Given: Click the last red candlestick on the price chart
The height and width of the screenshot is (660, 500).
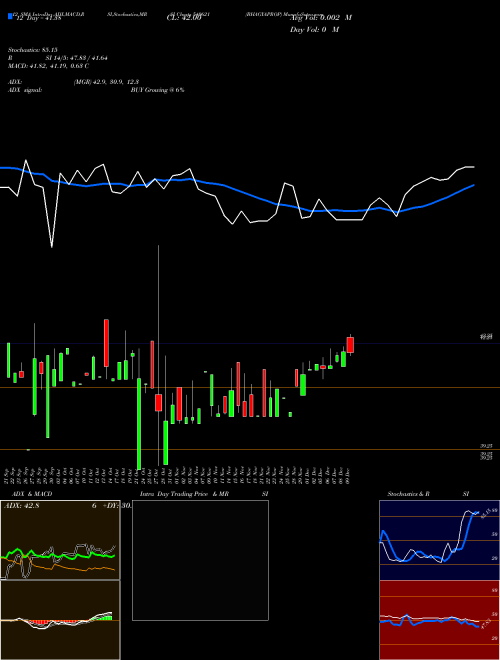Looking at the screenshot, I should pos(350,345).
